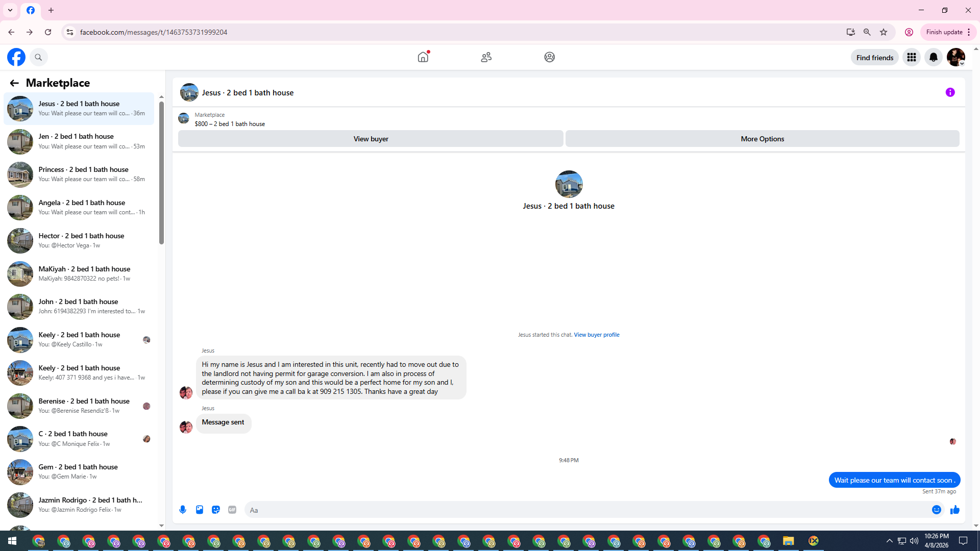Open Facebook notifications bell
This screenshot has width=980, height=551.
coord(933,58)
